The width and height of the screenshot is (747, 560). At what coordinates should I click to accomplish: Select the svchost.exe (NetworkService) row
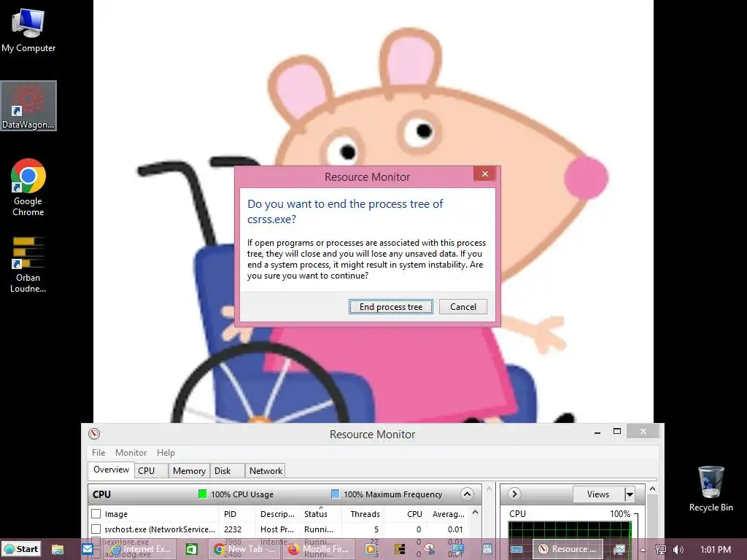[x=279, y=529]
